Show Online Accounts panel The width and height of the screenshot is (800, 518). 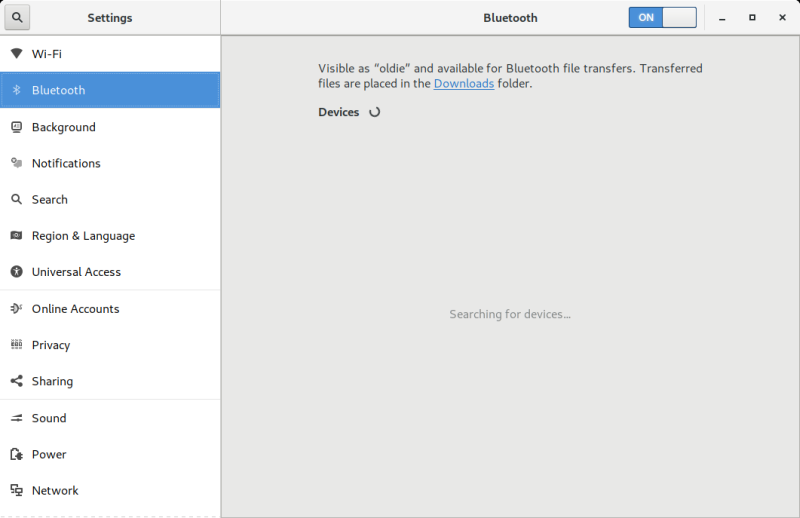coord(110,308)
